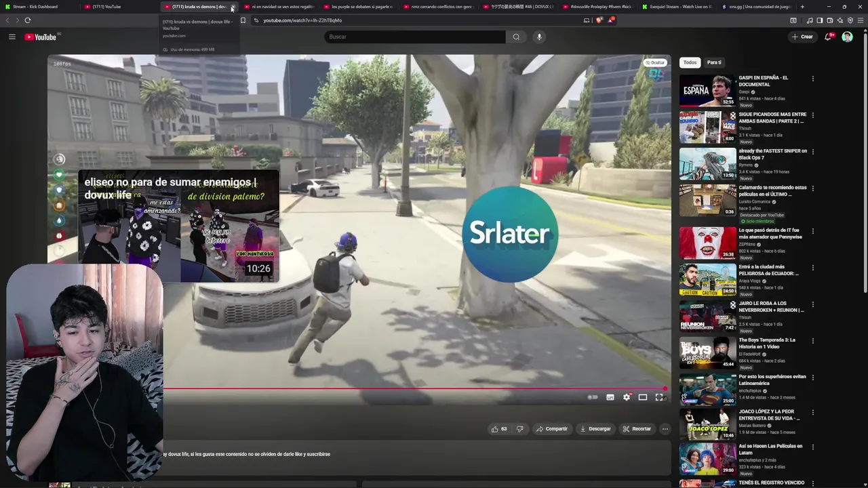This screenshot has height=488, width=868.
Task: Dislike the video with thumbs down
Action: click(520, 428)
